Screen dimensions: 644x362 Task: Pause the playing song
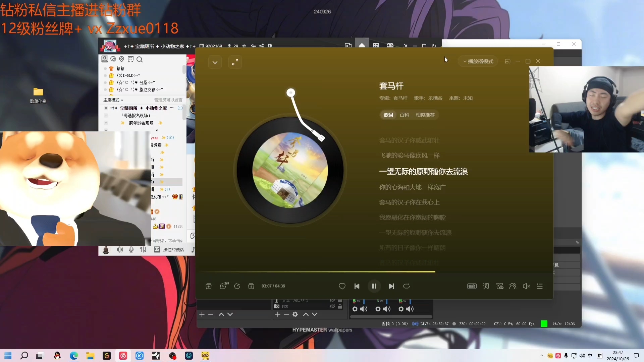[x=374, y=286]
